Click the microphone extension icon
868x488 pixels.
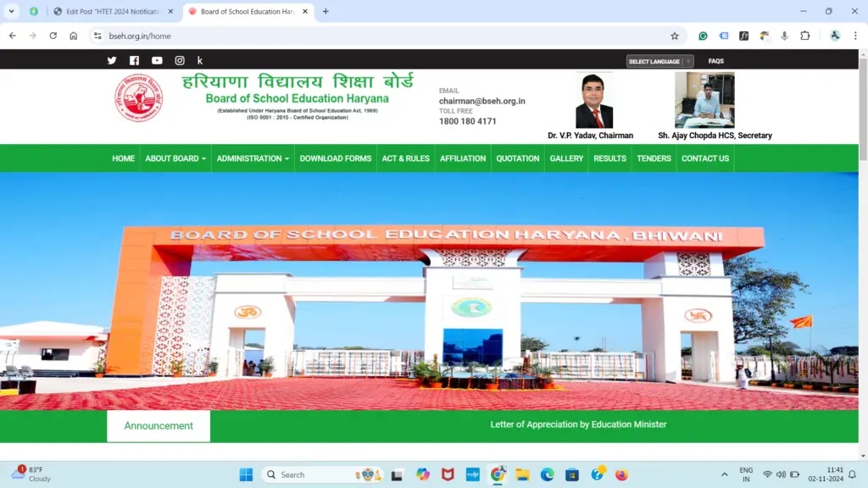[784, 36]
